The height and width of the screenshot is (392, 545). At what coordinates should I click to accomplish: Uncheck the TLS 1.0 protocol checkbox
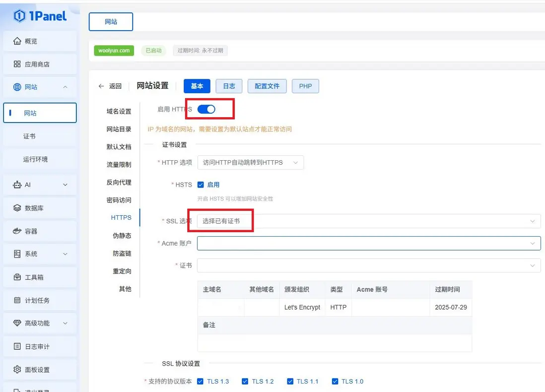pos(335,381)
